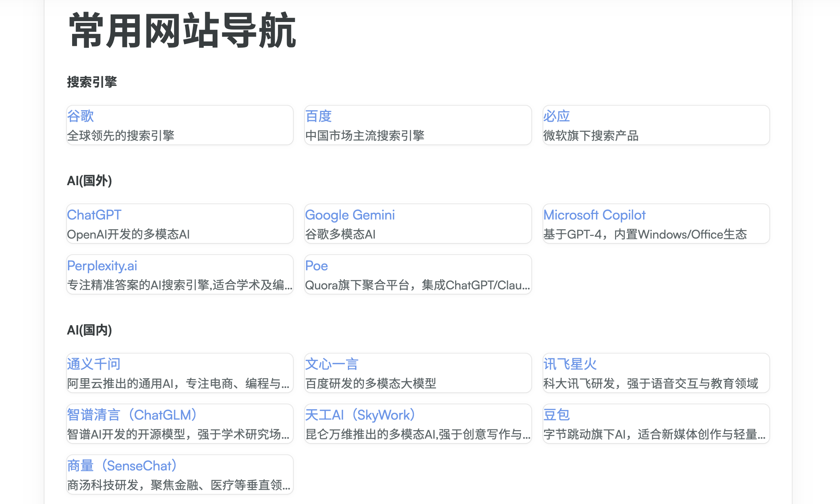Click the Poe link
Image resolution: width=840 pixels, height=504 pixels.
click(316, 266)
